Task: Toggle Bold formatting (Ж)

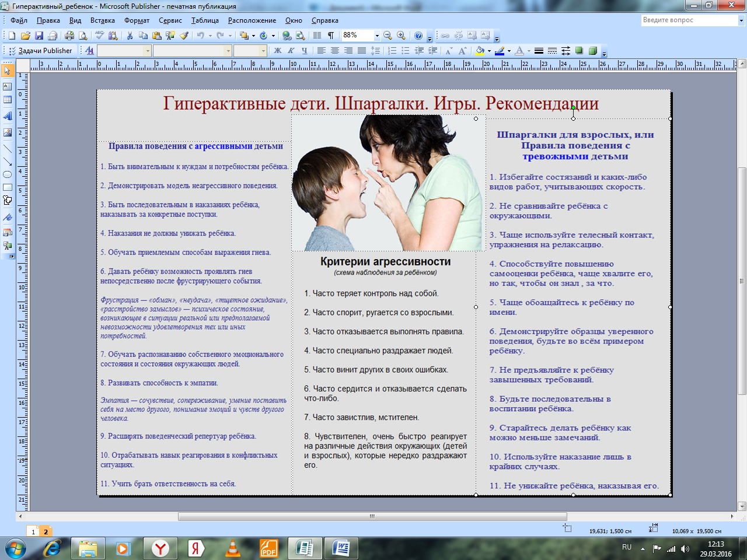Action: (278, 51)
